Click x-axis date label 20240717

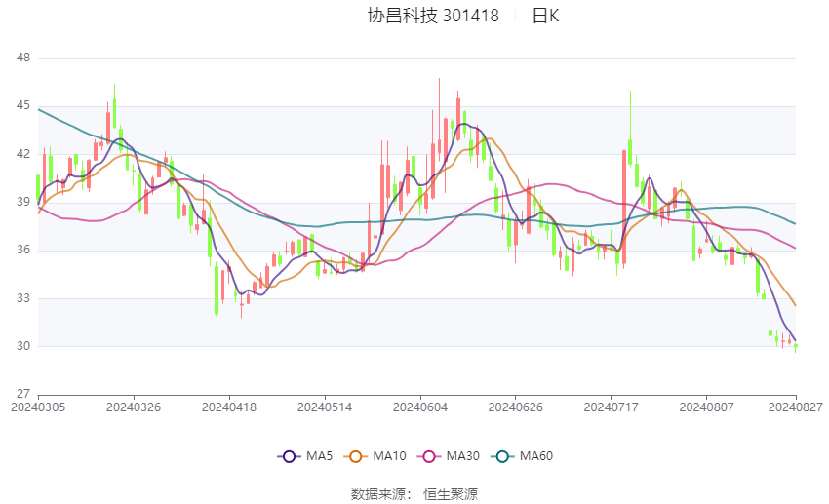pos(612,407)
